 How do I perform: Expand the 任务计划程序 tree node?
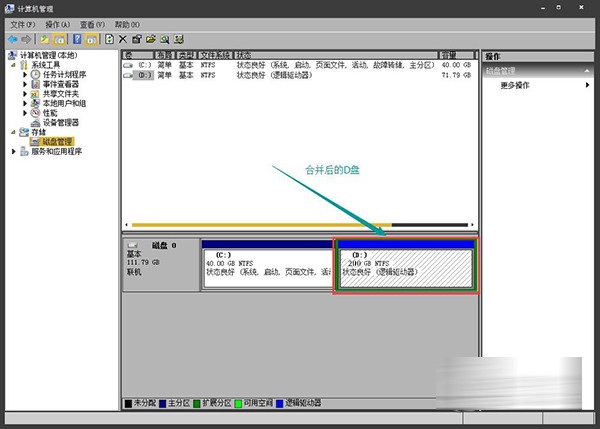coord(25,75)
